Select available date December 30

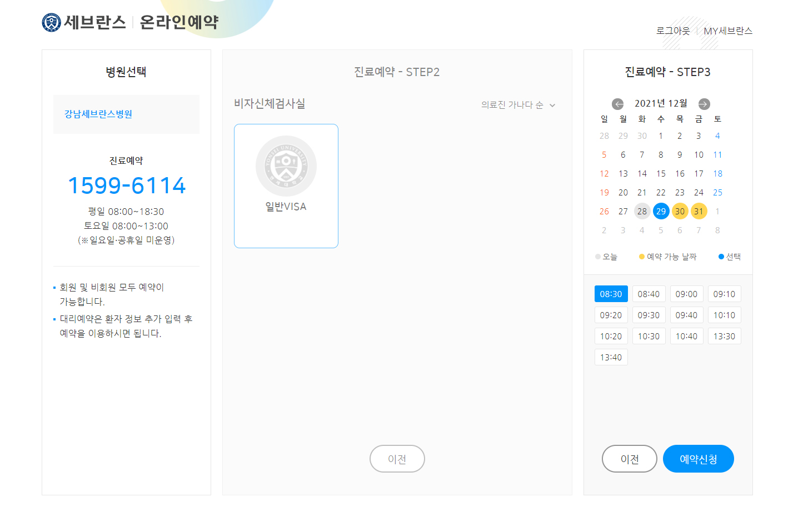(680, 211)
